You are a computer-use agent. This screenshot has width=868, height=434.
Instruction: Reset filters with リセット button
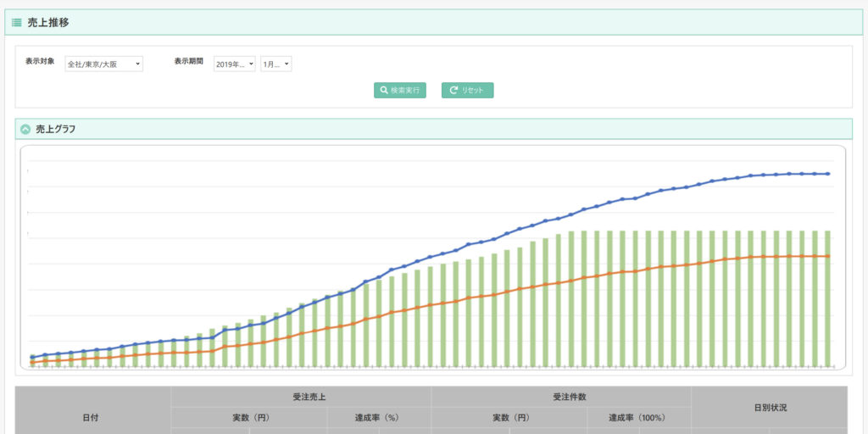click(467, 90)
